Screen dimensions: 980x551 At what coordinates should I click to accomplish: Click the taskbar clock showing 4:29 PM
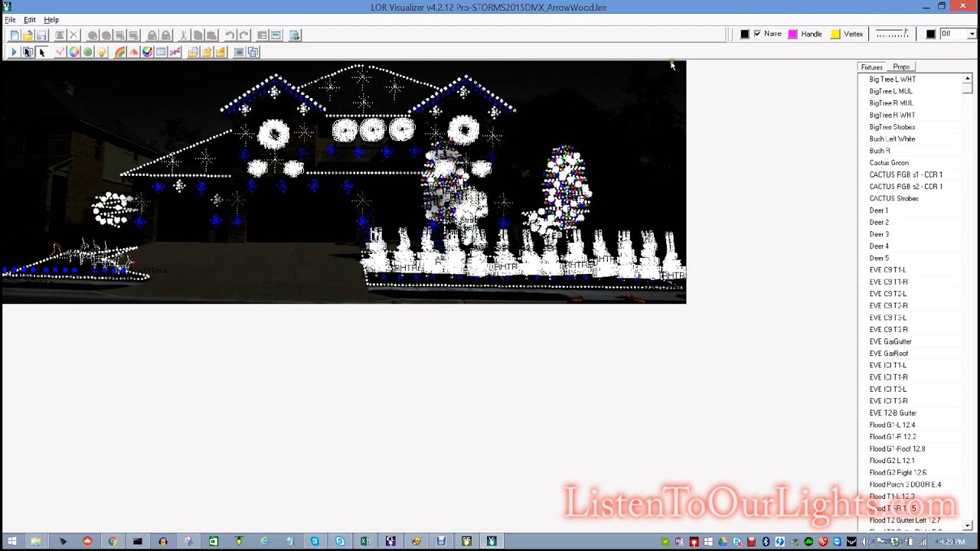pyautogui.click(x=952, y=542)
